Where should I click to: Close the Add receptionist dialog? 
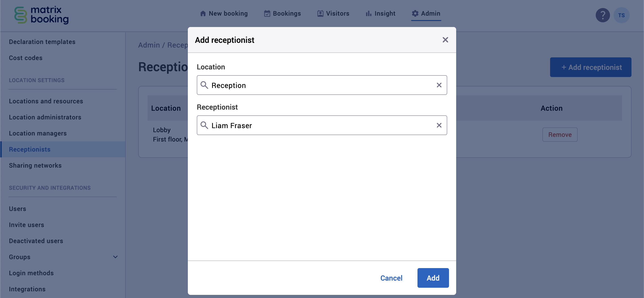click(445, 40)
